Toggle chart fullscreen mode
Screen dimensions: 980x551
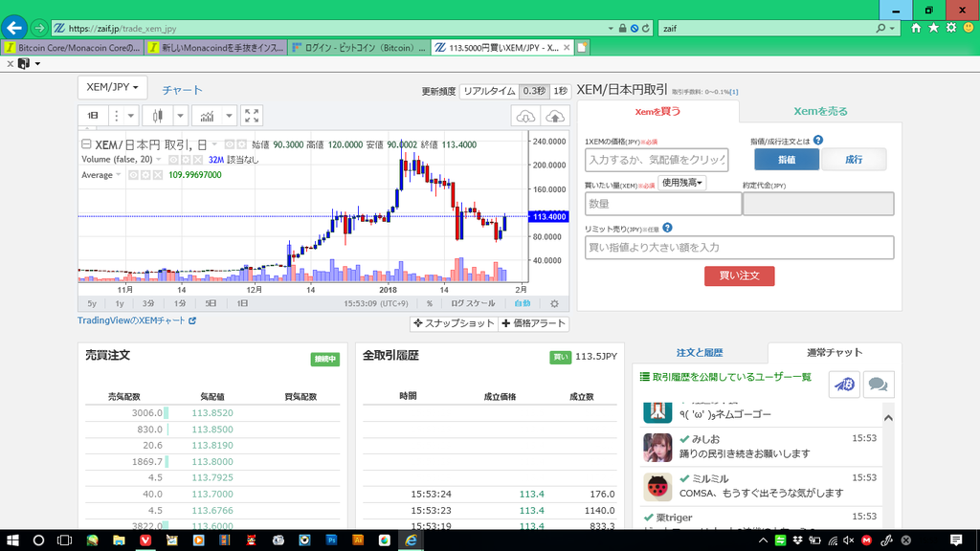pos(252,116)
